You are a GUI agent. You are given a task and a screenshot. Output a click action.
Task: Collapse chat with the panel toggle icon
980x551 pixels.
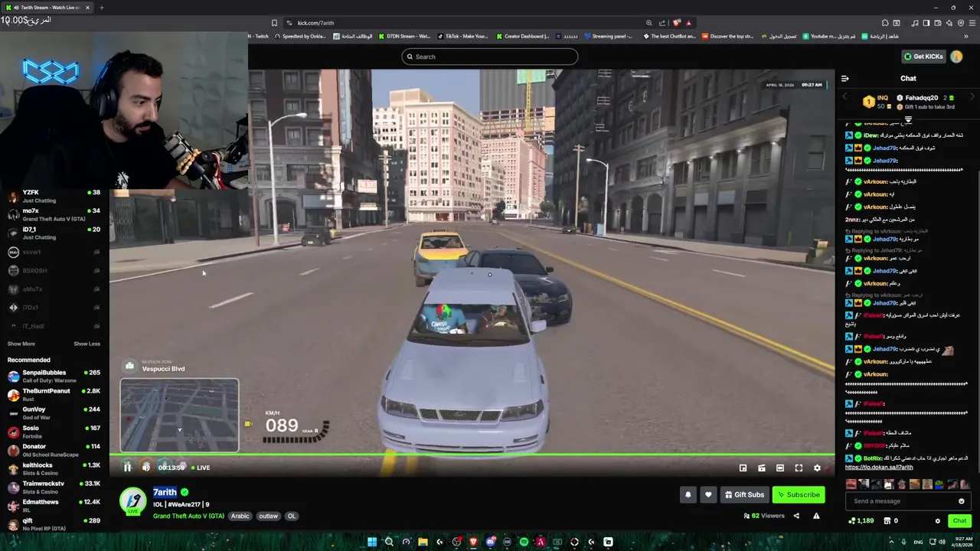pos(845,78)
